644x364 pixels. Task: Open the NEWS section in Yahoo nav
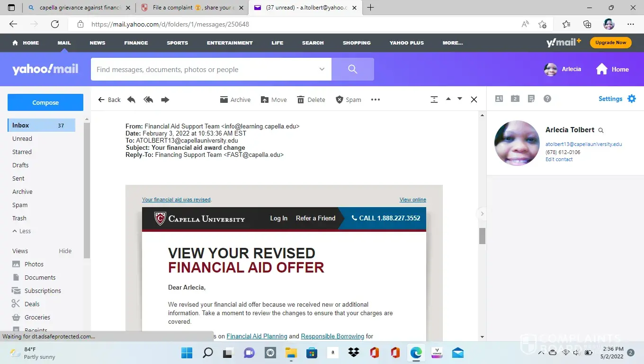click(98, 43)
